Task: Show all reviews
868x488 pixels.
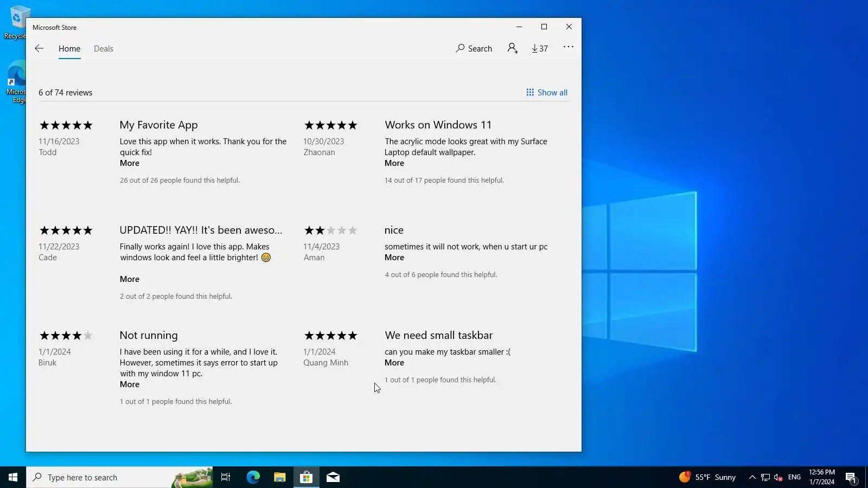Action: tap(547, 93)
